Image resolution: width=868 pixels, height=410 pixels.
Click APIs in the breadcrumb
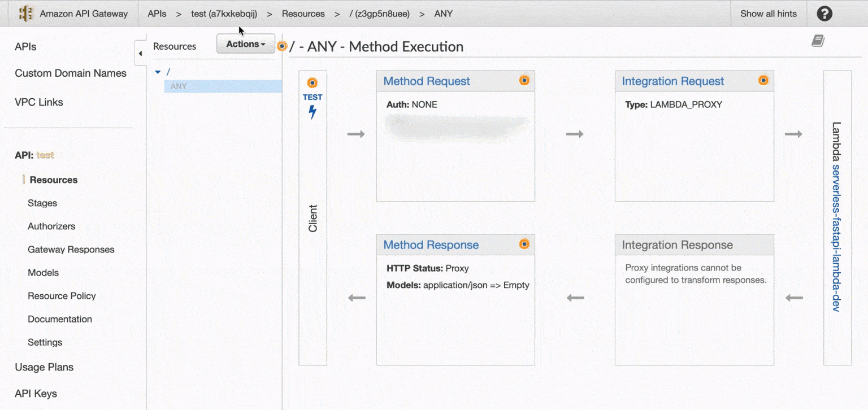[157, 14]
